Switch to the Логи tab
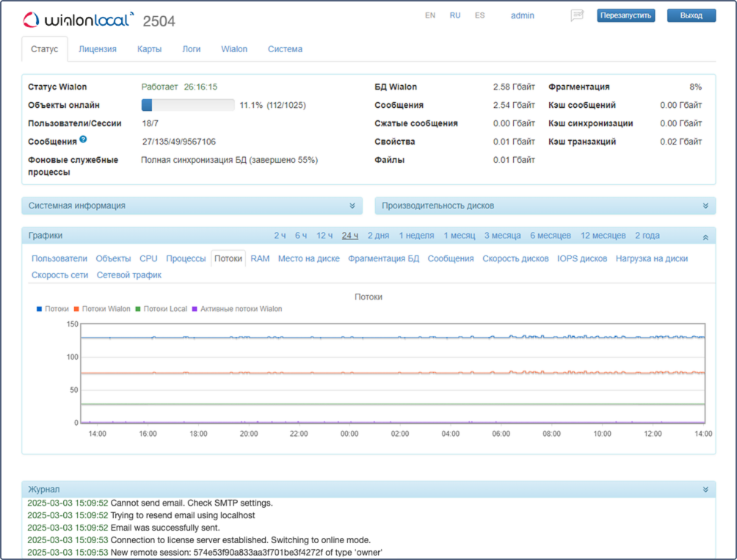This screenshot has height=560, width=737. coord(191,49)
